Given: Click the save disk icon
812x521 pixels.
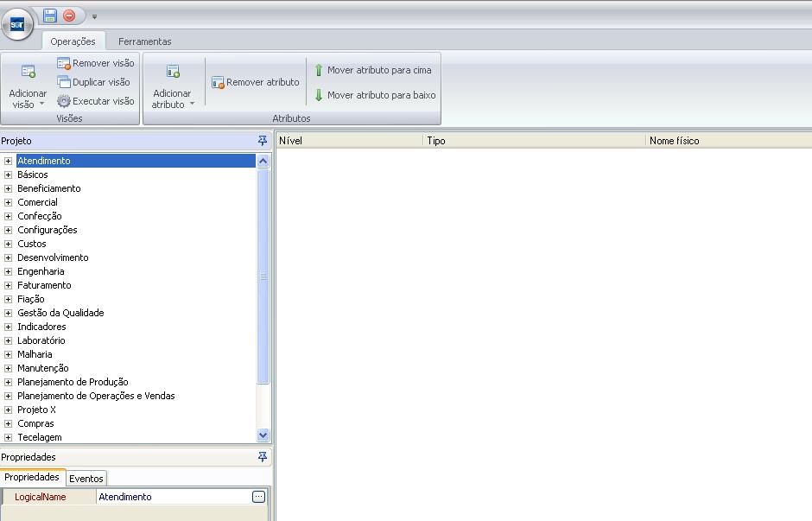Looking at the screenshot, I should 50,16.
